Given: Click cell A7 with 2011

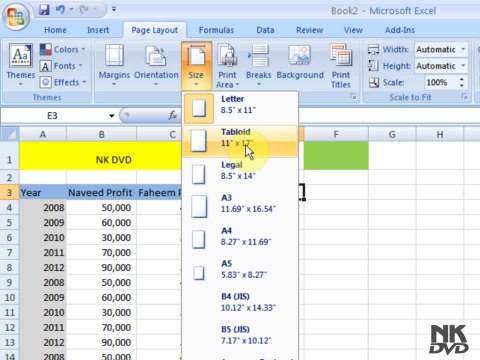Looking at the screenshot, I should point(43,253).
